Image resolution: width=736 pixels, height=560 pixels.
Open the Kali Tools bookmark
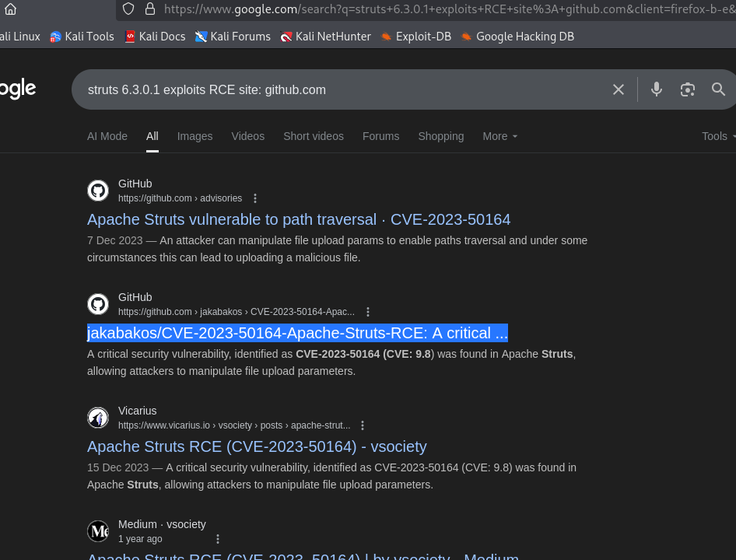[x=82, y=36]
